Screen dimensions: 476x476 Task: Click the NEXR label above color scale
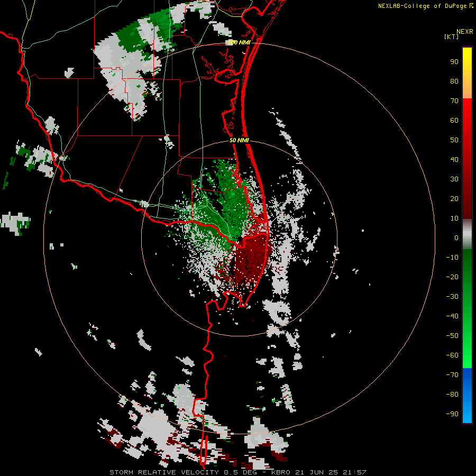[x=465, y=31]
